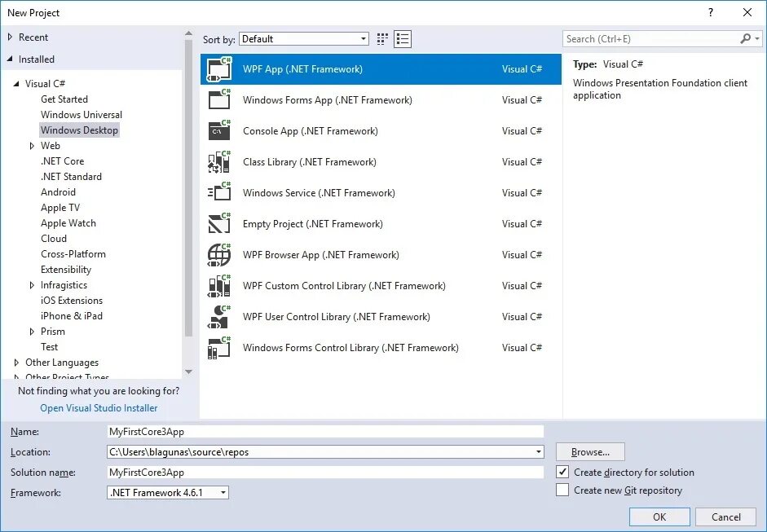Expand the Infragistics tree node
This screenshot has height=532, width=767.
point(32,285)
